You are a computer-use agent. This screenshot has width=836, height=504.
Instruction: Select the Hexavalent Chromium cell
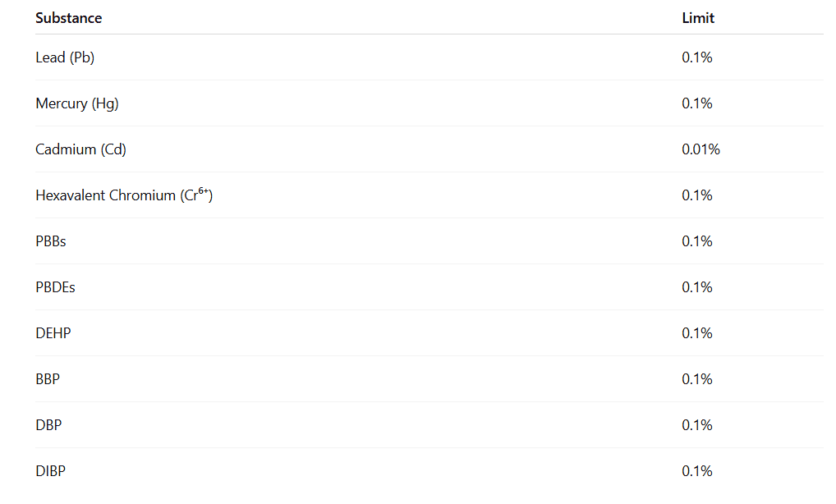pos(124,195)
